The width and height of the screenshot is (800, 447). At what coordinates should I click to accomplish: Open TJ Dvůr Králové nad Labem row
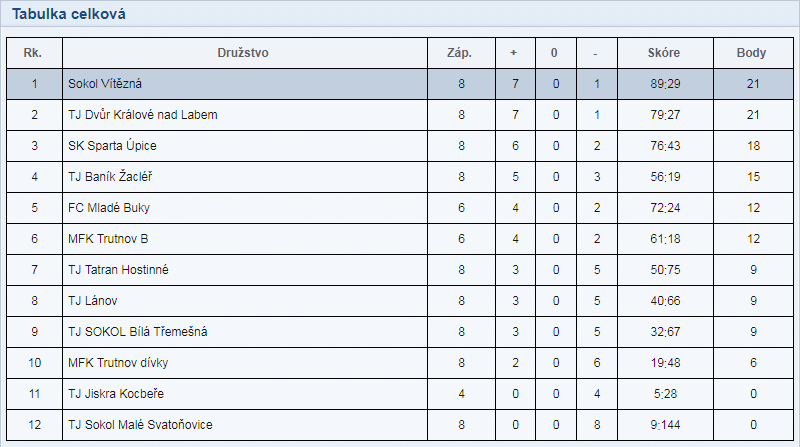pyautogui.click(x=142, y=115)
